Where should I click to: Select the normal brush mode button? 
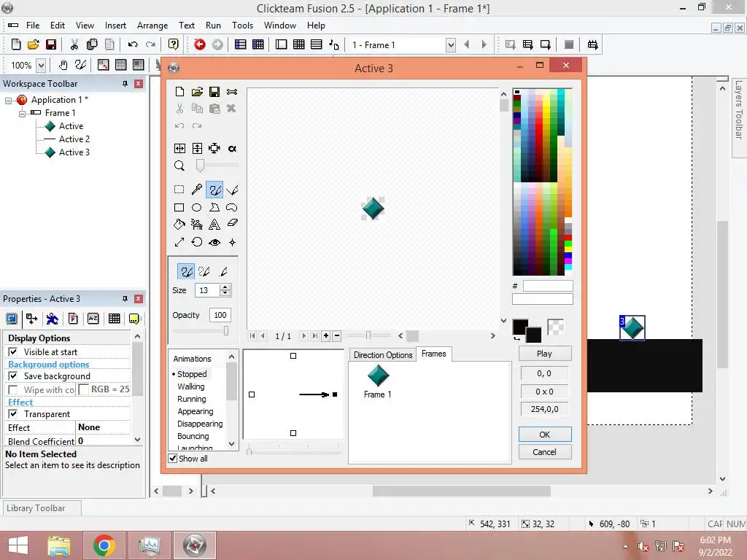186,271
